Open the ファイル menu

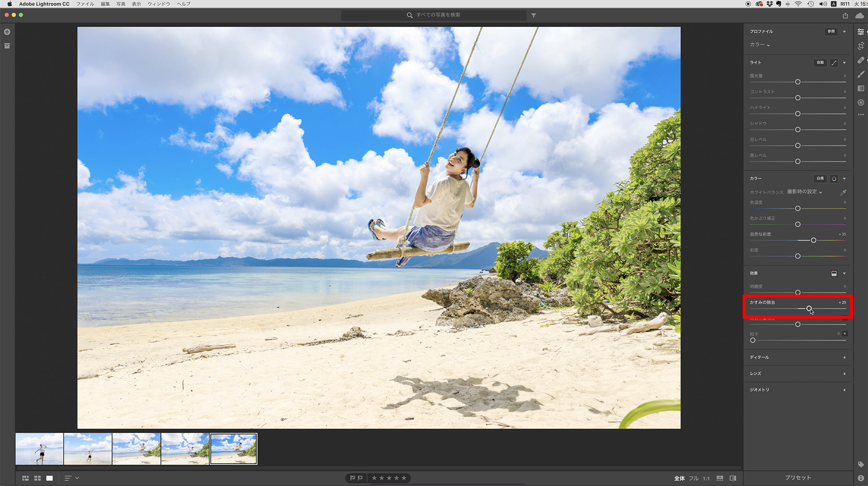[x=85, y=4]
